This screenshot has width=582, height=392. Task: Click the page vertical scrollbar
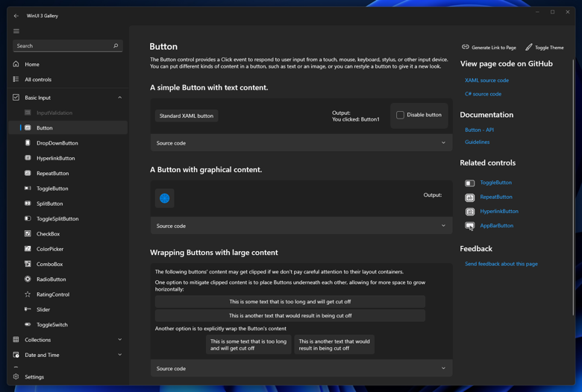[574, 187]
